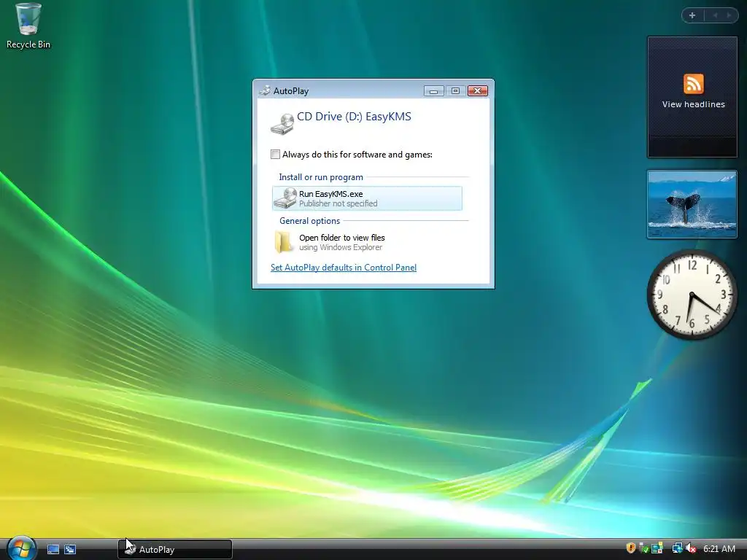Click the muted volume speaker tray icon
The height and width of the screenshot is (560, 747).
(691, 548)
